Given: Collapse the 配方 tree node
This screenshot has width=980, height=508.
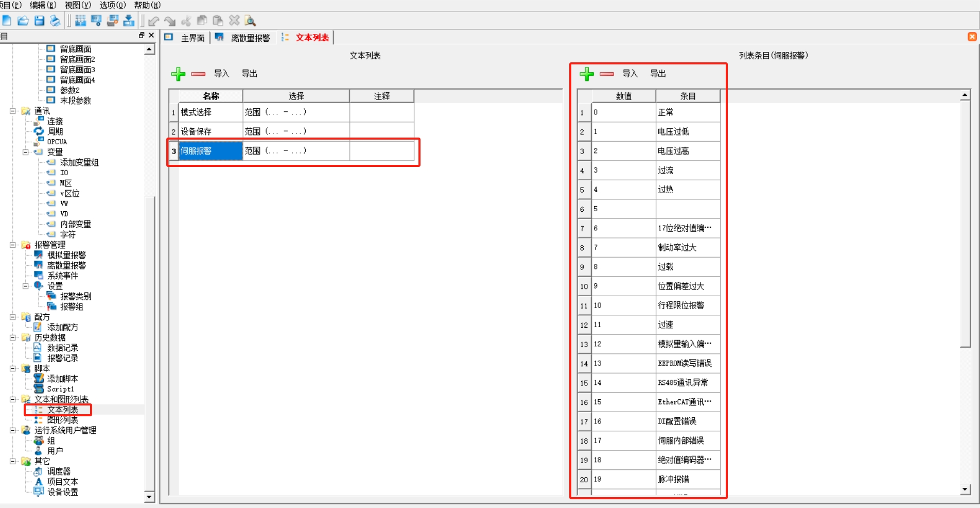Looking at the screenshot, I should [x=13, y=317].
